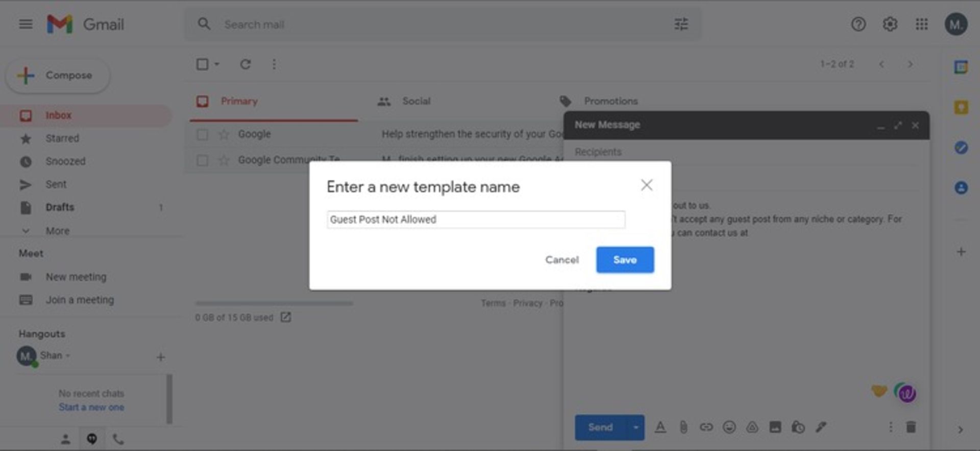Cancel the template name dialog
This screenshot has width=980, height=451.
pos(561,259)
